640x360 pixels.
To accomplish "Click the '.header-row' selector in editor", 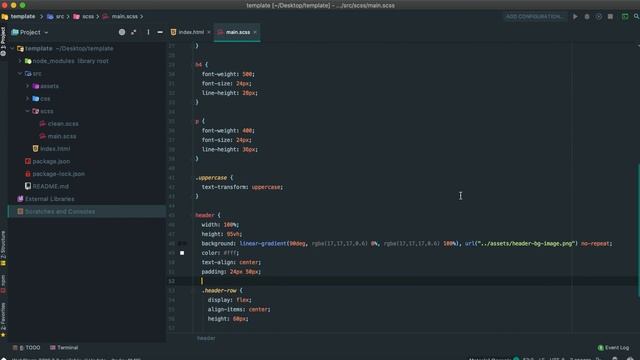I will (x=219, y=291).
